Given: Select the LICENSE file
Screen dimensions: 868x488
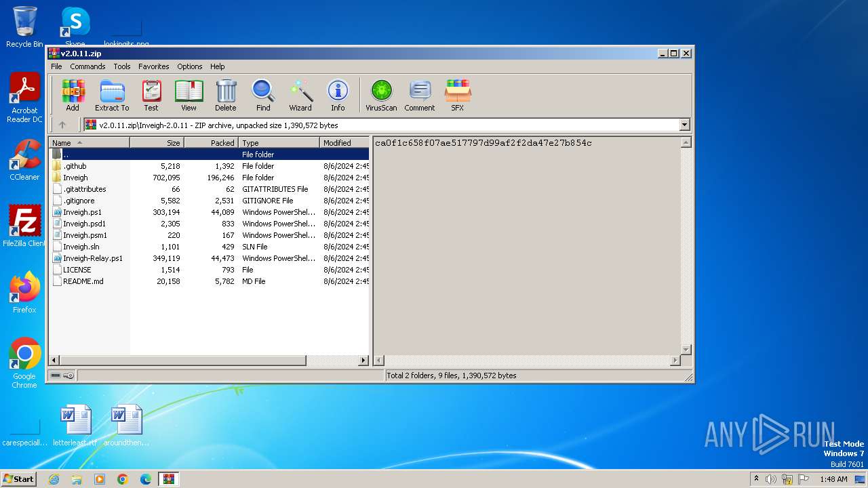Looking at the screenshot, I should [x=210, y=270].
